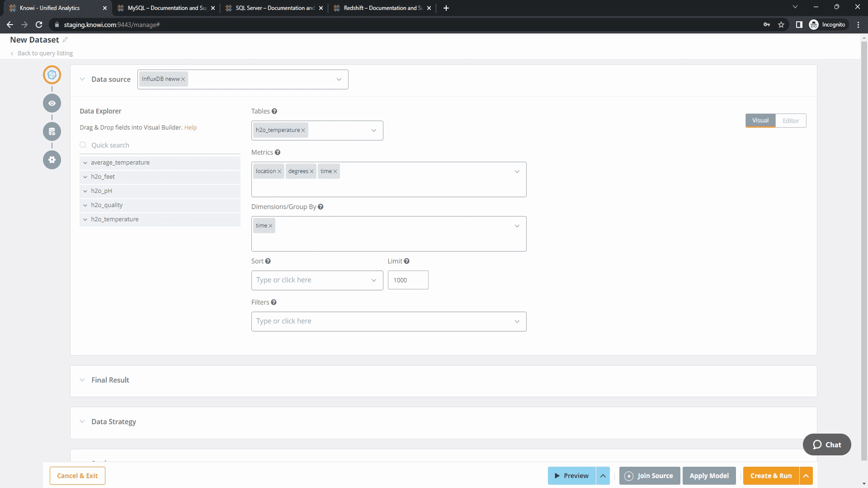This screenshot has height=488, width=868.
Task: Remove h2o_temperature from the Tables field
Action: point(303,131)
